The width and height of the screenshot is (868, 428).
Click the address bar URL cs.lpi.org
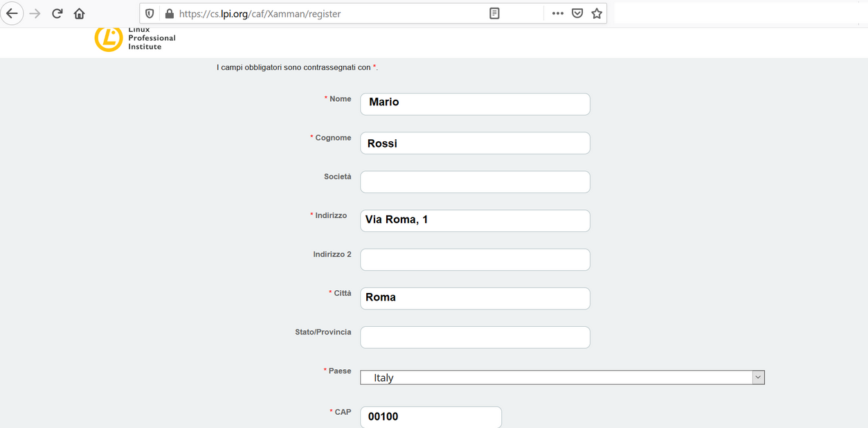click(x=260, y=14)
